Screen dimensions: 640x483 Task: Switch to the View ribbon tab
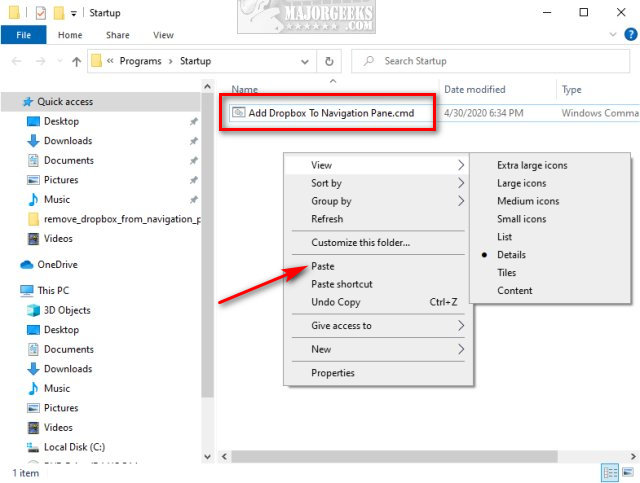pos(163,35)
